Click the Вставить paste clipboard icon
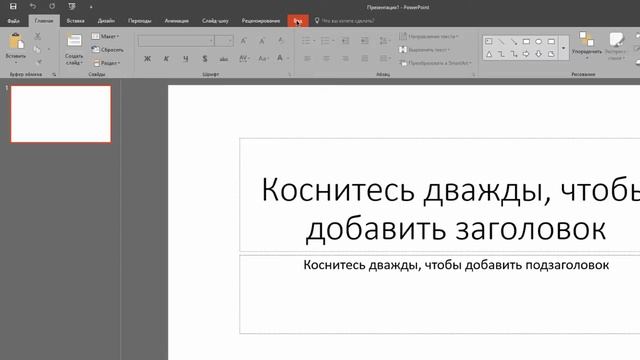 16,41
